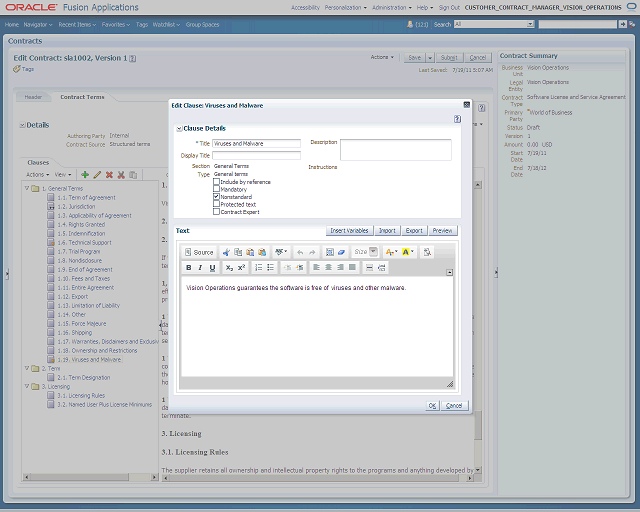Click help icon in Edit Clause dialog

click(457, 119)
